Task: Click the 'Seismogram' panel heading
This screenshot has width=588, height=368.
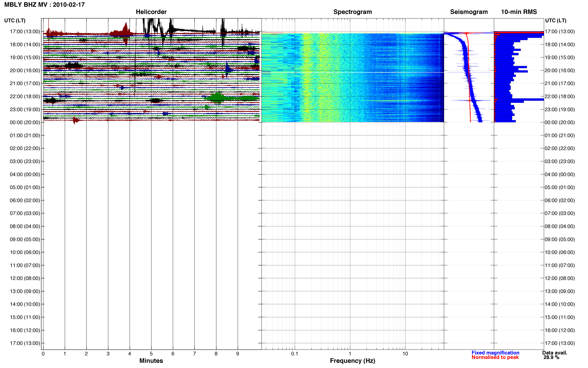Action: (469, 12)
